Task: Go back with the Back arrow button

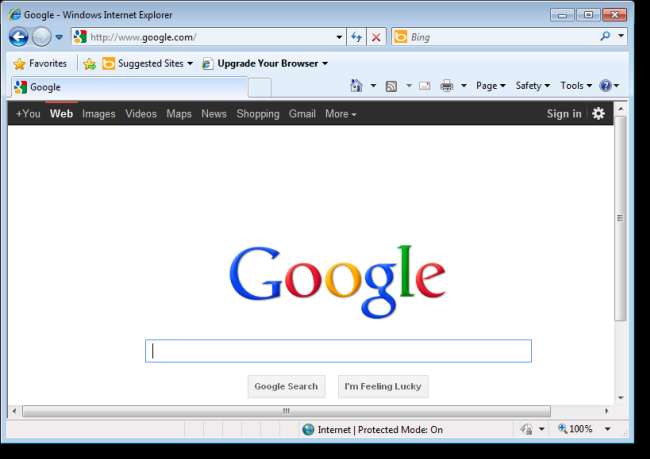Action: (19, 37)
